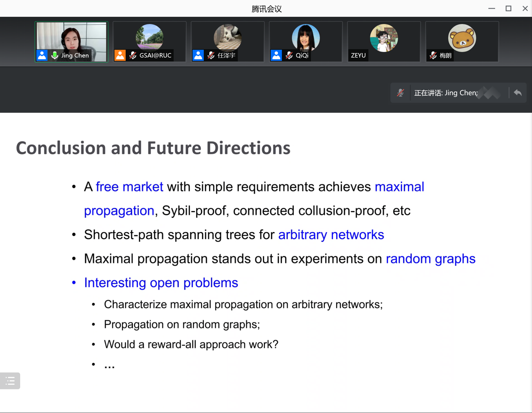Click 梅朗's muted microphone icon

(433, 55)
